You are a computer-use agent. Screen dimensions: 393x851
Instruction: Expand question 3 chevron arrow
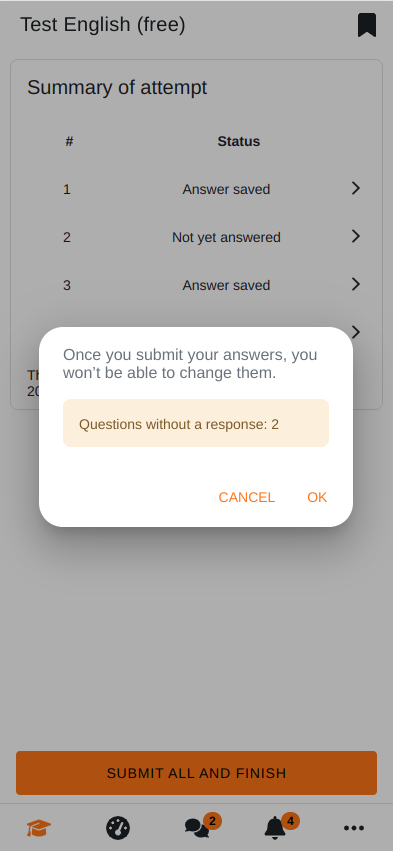[356, 284]
